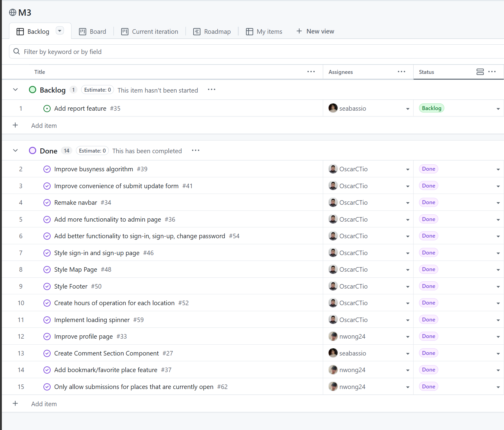Open Status column options menu

[492, 72]
